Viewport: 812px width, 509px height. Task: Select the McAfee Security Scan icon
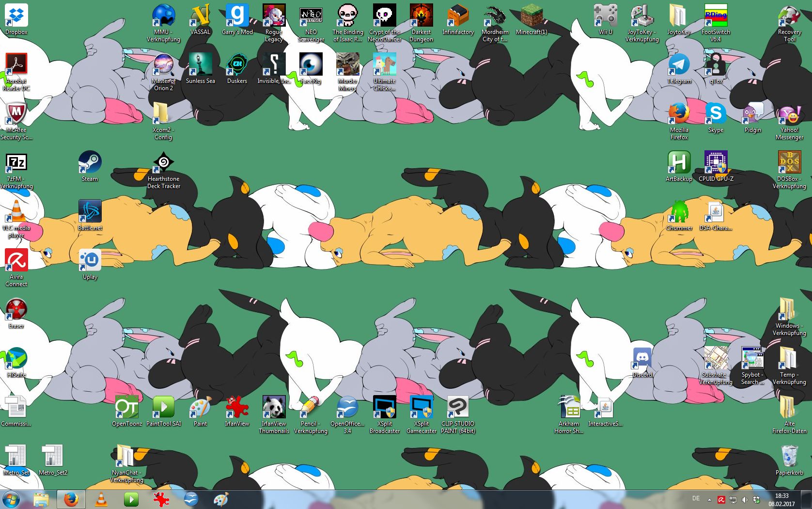pyautogui.click(x=16, y=121)
